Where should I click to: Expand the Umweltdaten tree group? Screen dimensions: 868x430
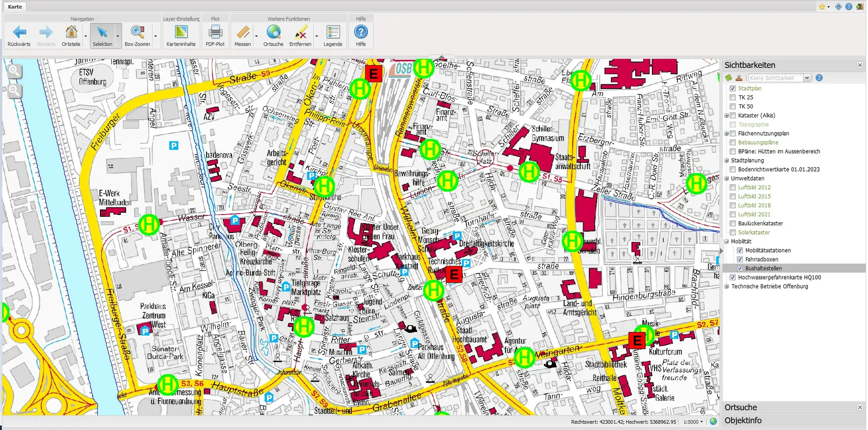[x=726, y=178]
